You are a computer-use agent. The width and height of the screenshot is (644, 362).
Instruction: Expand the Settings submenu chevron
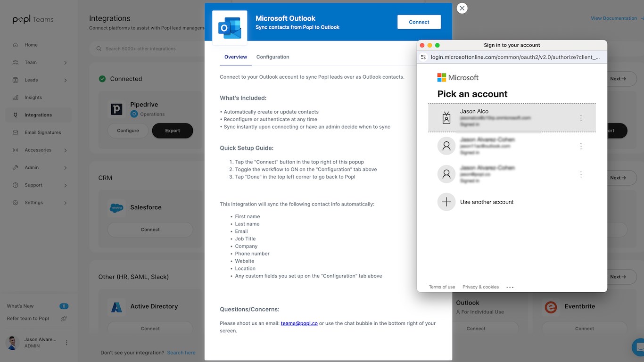[66, 203]
